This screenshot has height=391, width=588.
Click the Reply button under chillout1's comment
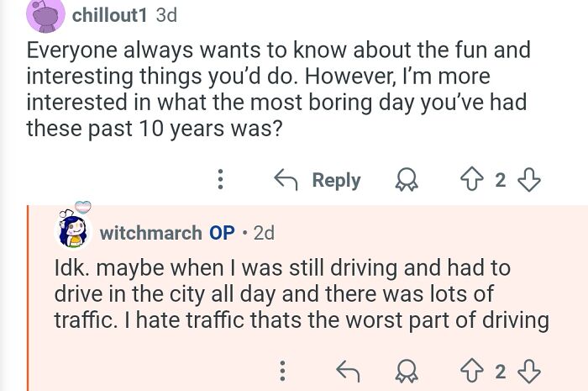tap(318, 180)
